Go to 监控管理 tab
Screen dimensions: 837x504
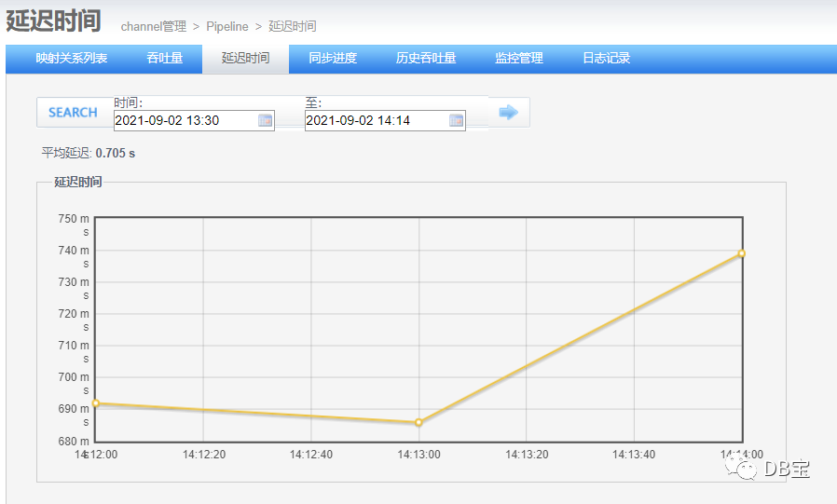(x=519, y=58)
